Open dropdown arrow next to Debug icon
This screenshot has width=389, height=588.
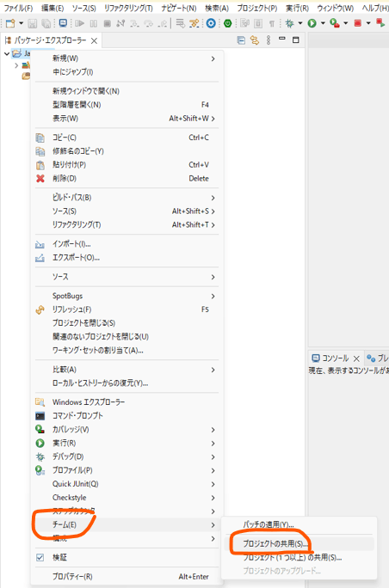(x=300, y=23)
